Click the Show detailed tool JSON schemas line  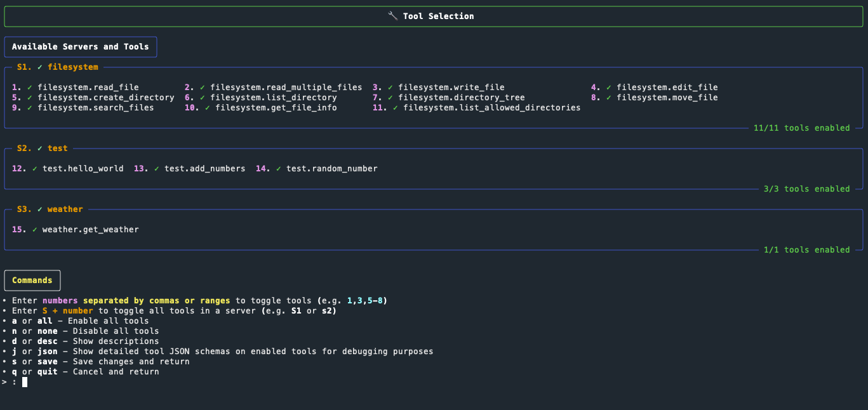(x=218, y=352)
